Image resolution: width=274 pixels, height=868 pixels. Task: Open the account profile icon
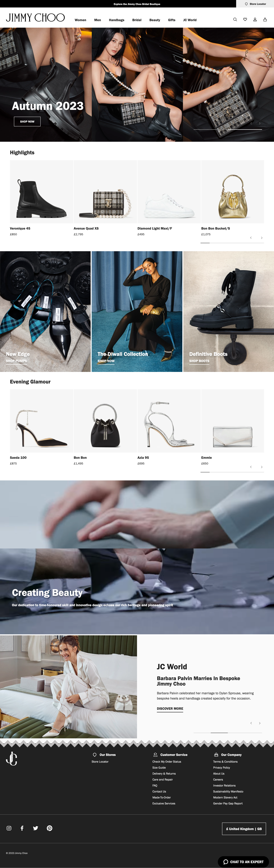click(x=255, y=20)
